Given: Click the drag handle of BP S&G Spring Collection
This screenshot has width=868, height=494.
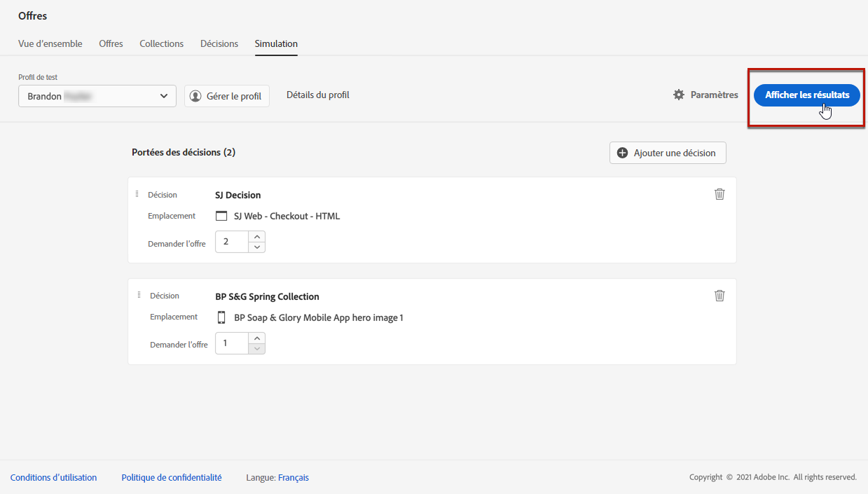Looking at the screenshot, I should 139,295.
